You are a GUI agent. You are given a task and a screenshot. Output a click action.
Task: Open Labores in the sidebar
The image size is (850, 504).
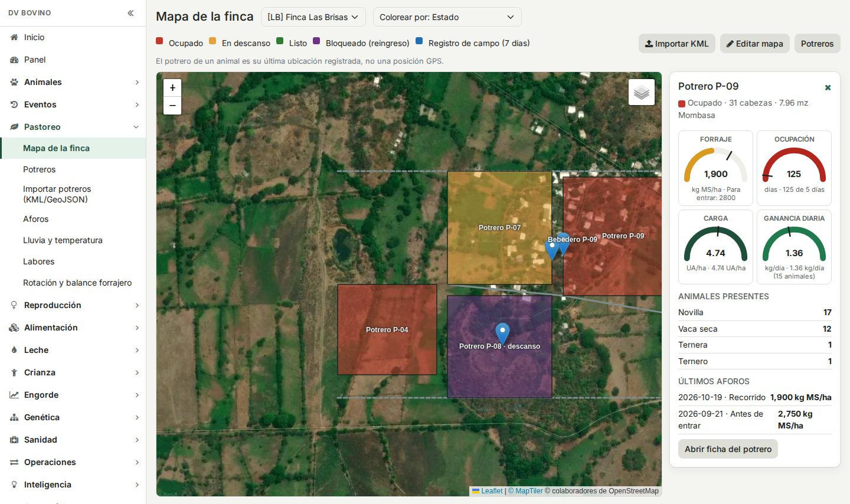point(73,261)
